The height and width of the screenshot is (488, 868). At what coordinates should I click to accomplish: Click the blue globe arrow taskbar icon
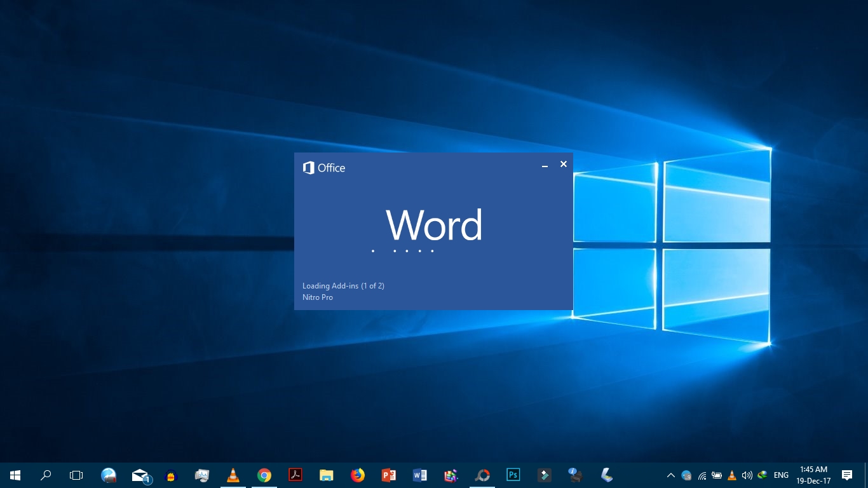109,475
